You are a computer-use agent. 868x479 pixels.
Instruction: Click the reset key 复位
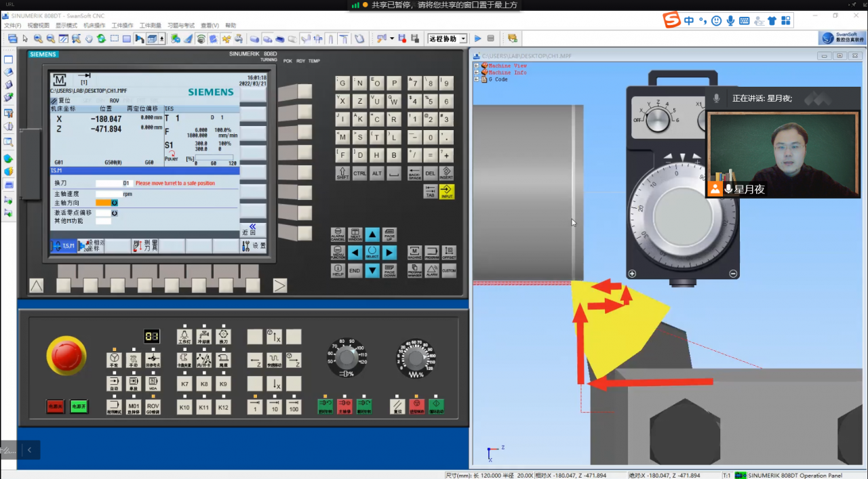(398, 407)
